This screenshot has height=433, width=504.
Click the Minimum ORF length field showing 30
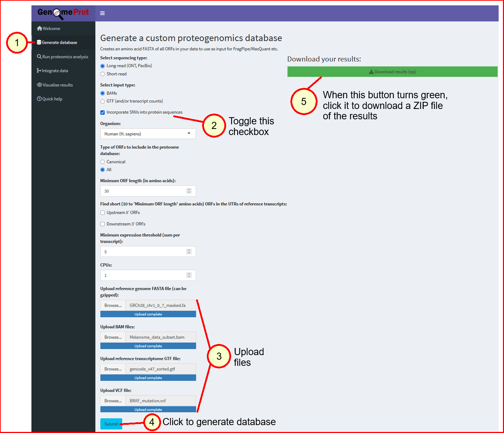point(148,191)
